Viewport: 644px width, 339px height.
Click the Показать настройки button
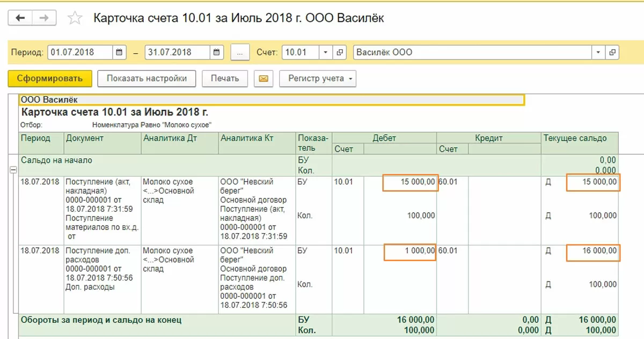pyautogui.click(x=147, y=78)
